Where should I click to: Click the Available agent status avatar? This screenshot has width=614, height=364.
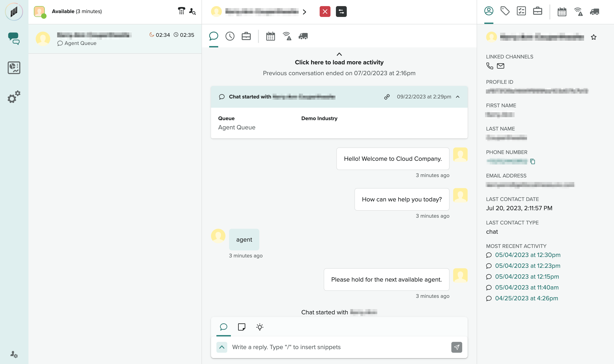[40, 12]
